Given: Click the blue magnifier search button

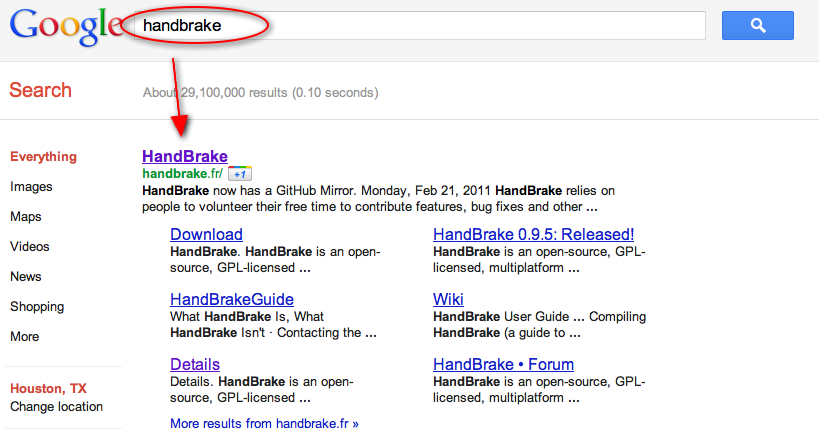Looking at the screenshot, I should click(757, 26).
